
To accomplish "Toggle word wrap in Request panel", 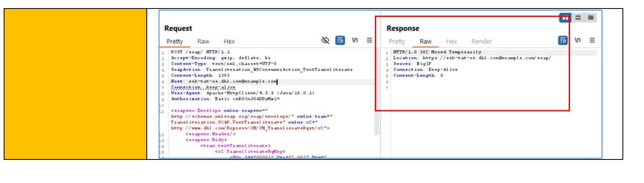I will 340,40.
